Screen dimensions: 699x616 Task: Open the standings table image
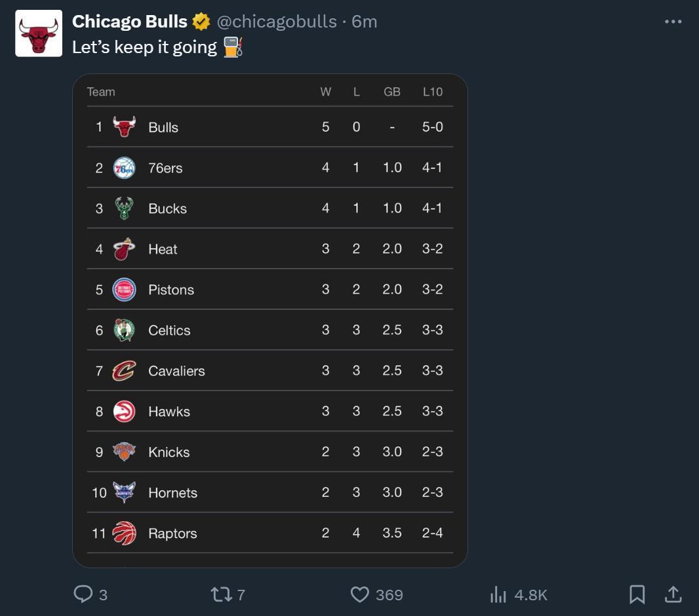pyautogui.click(x=270, y=320)
